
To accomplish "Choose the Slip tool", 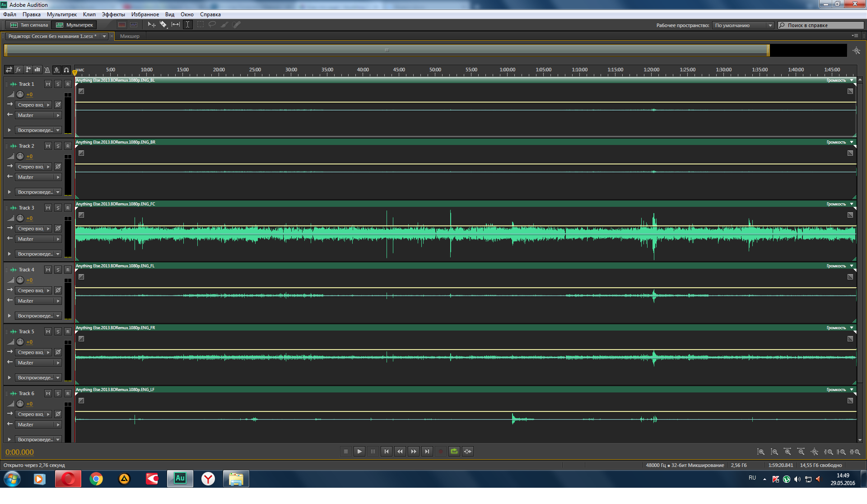I will 176,25.
